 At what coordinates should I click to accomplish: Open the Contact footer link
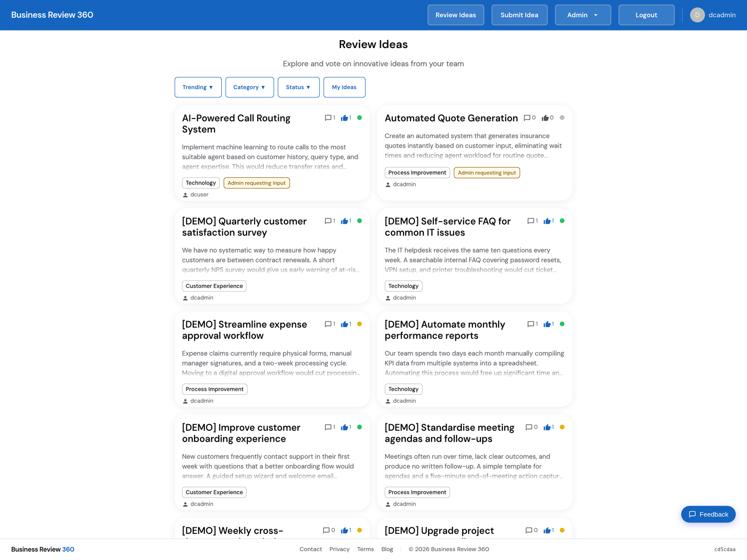[311, 549]
